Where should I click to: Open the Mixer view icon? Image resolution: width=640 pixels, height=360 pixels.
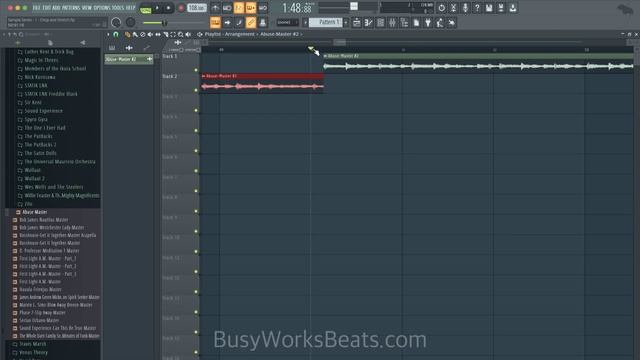pos(392,22)
